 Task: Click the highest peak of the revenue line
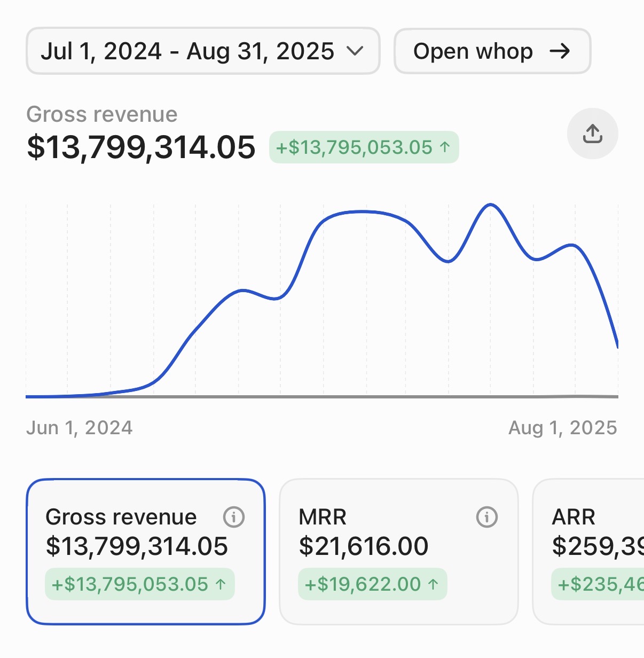[490, 205]
